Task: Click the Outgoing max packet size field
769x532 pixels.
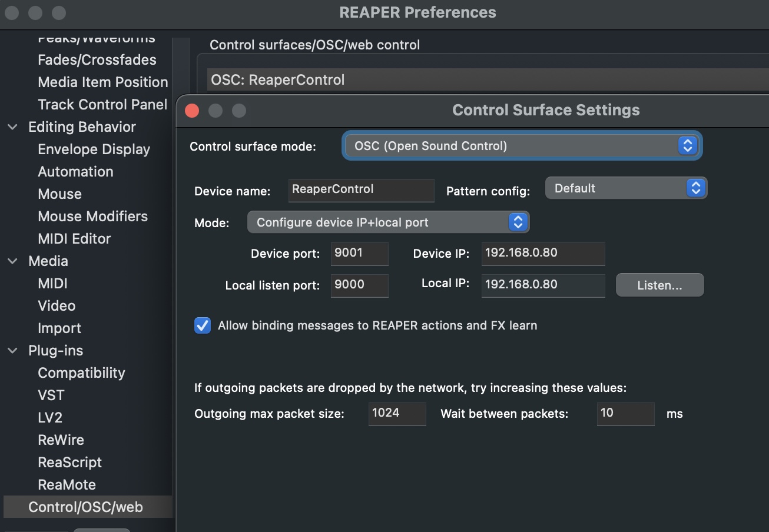Action: [397, 414]
